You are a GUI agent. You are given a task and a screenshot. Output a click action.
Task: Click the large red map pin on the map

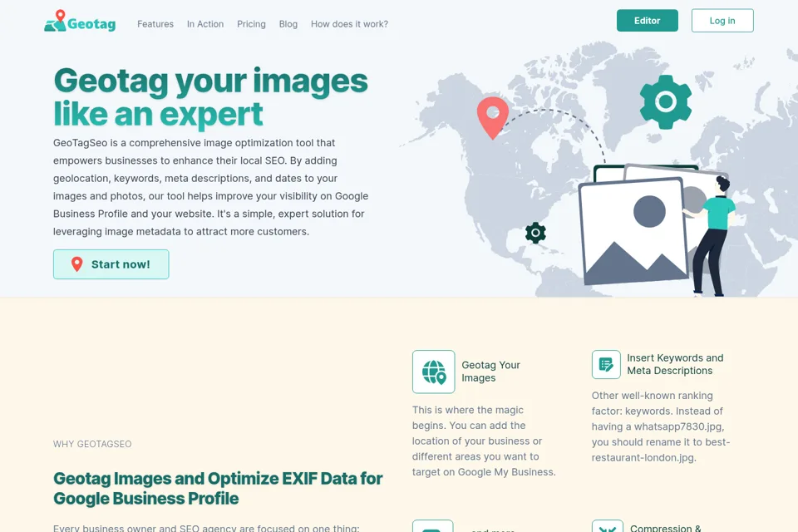point(493,117)
